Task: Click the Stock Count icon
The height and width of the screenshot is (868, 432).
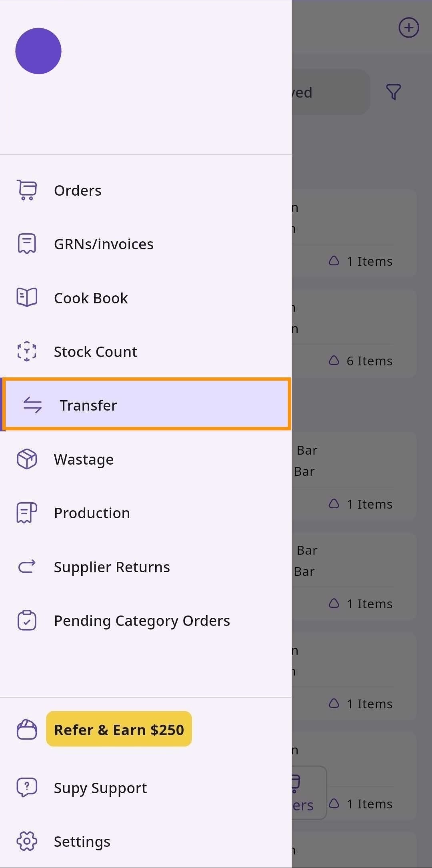Action: [27, 351]
